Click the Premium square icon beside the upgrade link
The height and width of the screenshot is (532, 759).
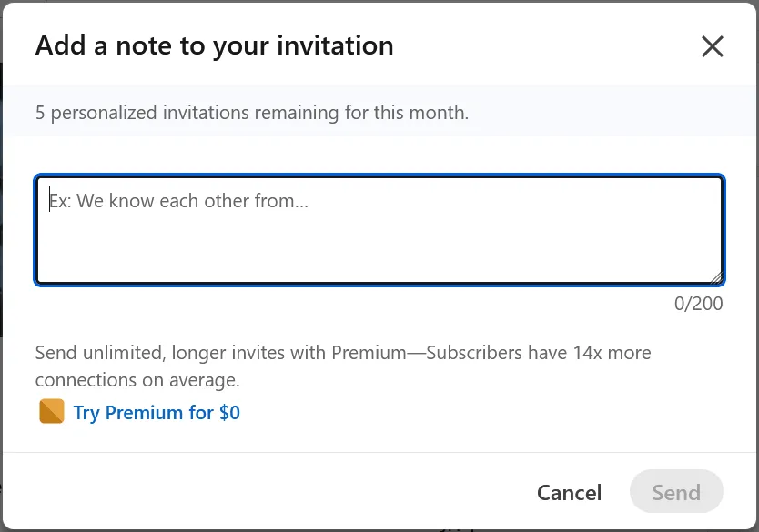tap(50, 412)
